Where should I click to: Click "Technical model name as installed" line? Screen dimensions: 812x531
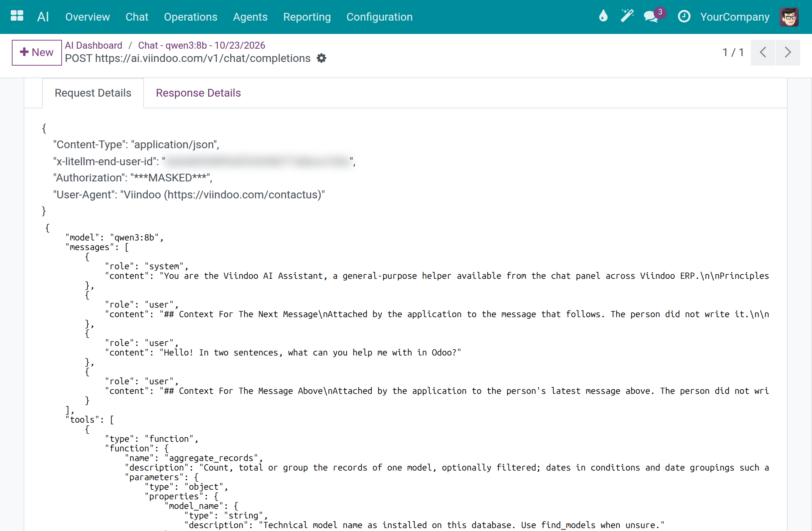click(424, 525)
